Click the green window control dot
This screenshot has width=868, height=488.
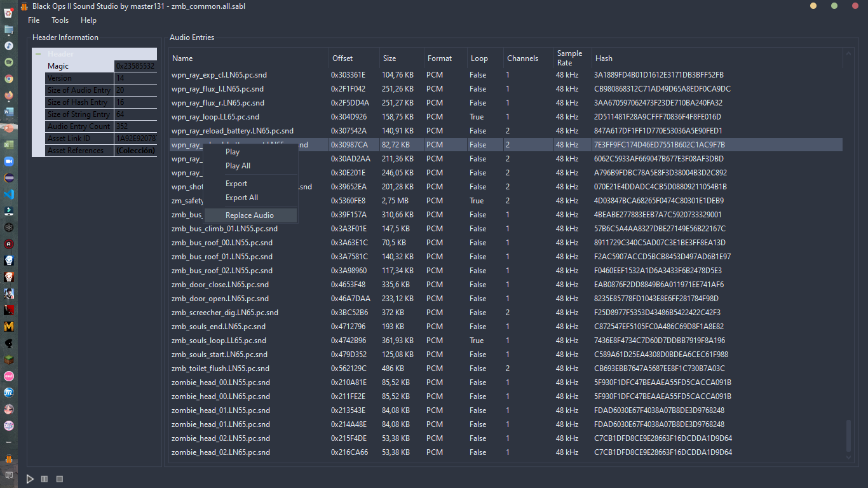pyautogui.click(x=834, y=6)
